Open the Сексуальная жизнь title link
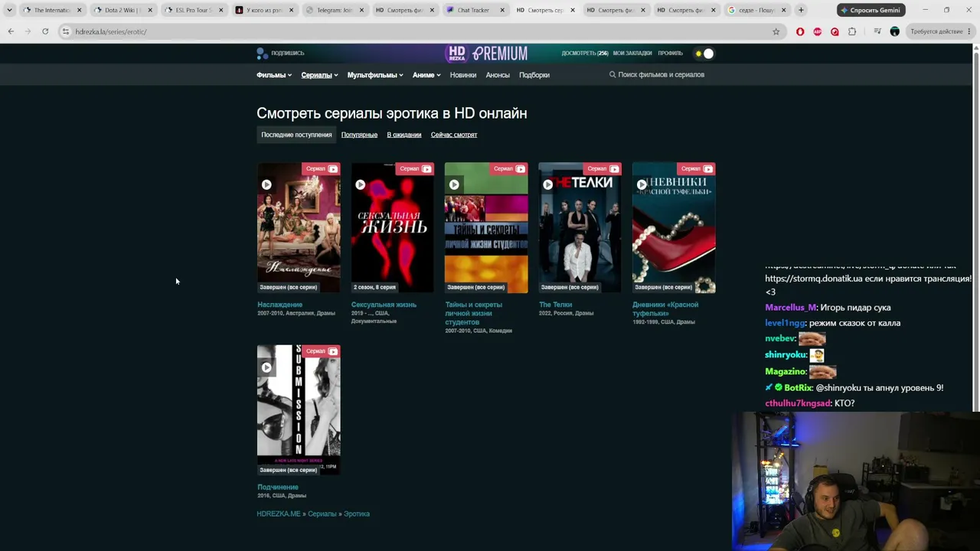This screenshot has height=551, width=980. pyautogui.click(x=384, y=305)
